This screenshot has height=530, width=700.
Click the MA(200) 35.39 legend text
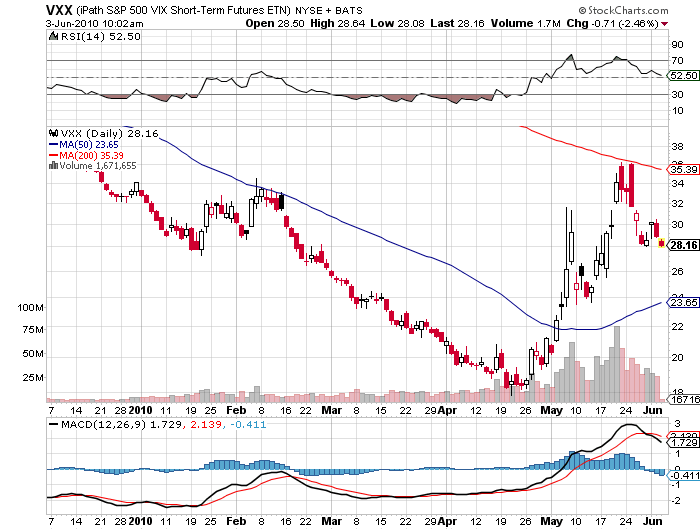pyautogui.click(x=92, y=155)
